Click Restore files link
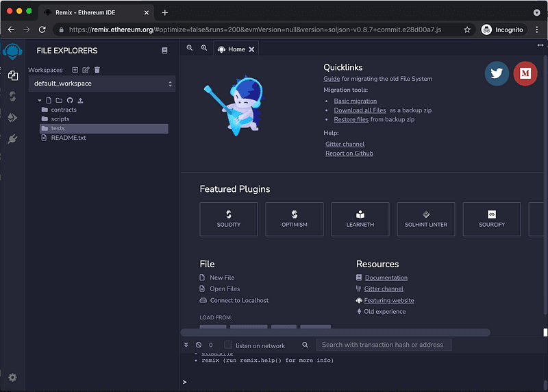 click(351, 119)
